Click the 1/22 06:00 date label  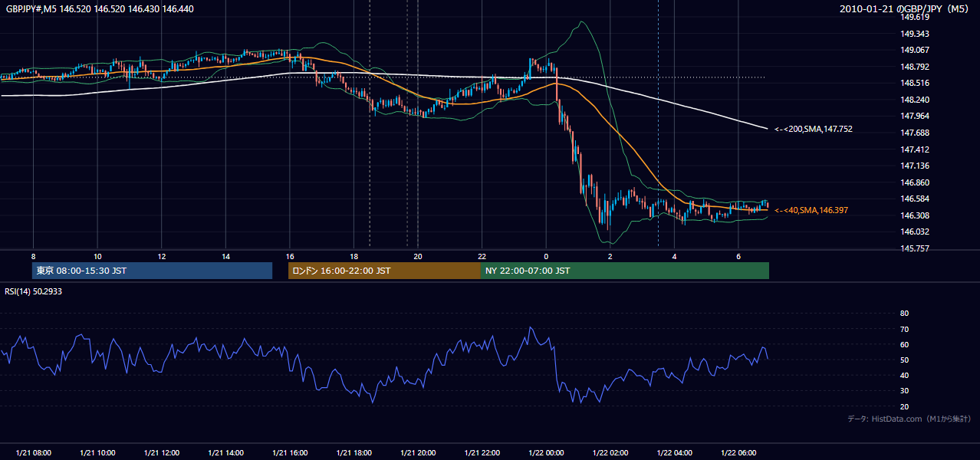[738, 453]
